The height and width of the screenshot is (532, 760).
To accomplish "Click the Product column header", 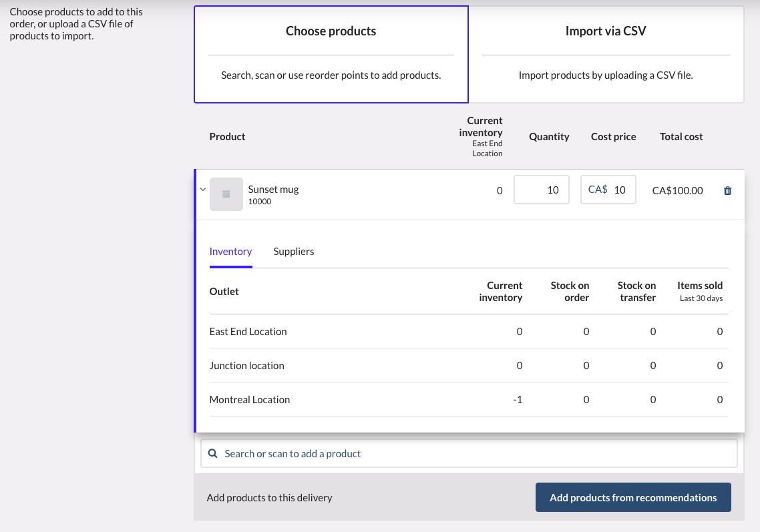I will [227, 137].
